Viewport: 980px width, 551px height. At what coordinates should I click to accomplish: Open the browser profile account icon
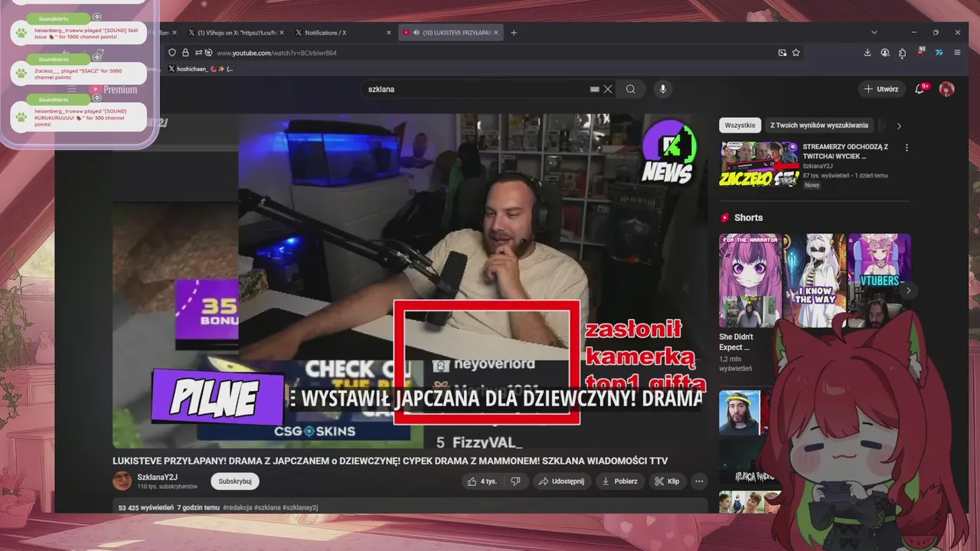click(x=885, y=53)
